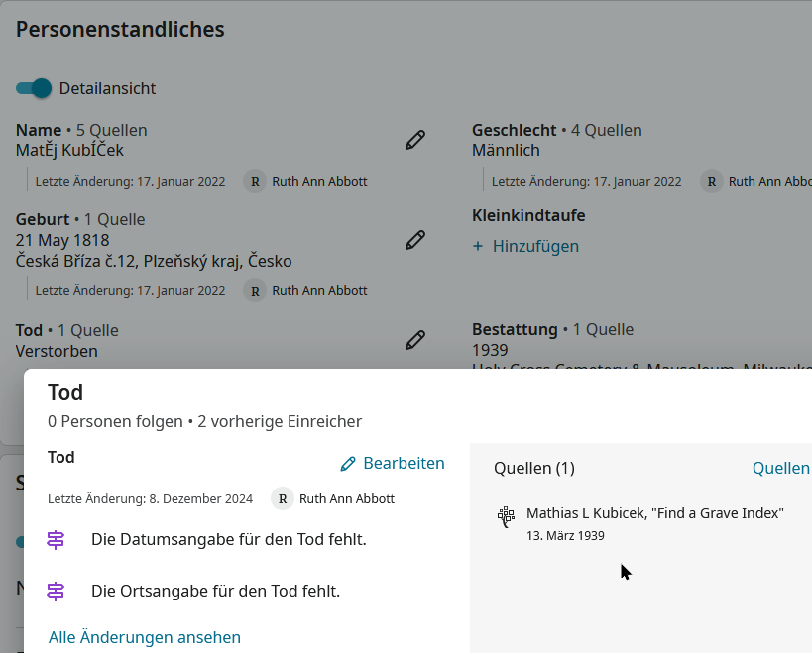
Task: Open Mathias L Kubicek Find a Grave source
Action: tap(654, 513)
